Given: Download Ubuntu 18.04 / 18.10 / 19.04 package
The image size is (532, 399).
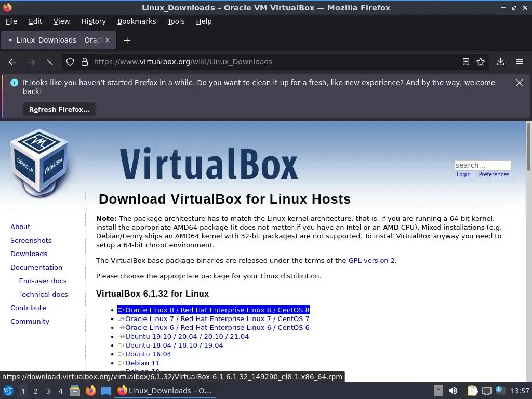Looking at the screenshot, I should coord(170,345).
